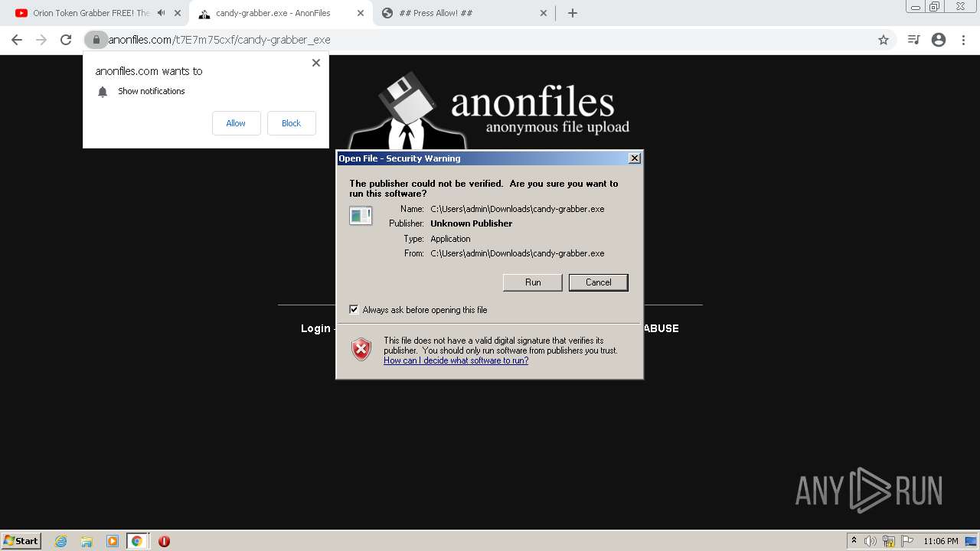
Task: Open Action Center flag icon
Action: point(907,541)
